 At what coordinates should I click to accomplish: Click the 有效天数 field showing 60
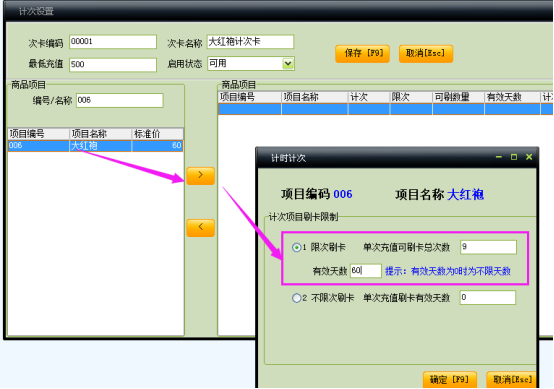coord(366,271)
